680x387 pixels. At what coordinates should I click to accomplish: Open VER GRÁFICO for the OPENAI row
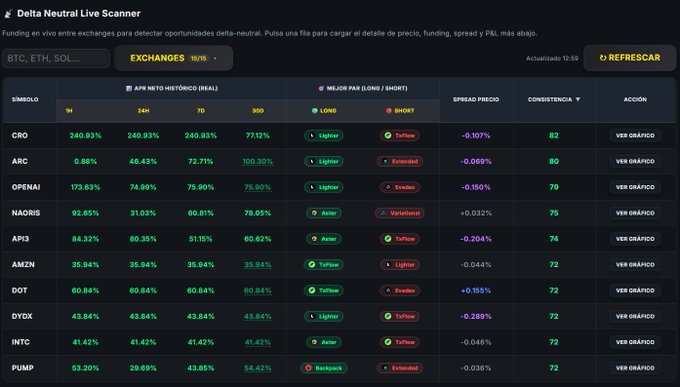pyautogui.click(x=635, y=187)
